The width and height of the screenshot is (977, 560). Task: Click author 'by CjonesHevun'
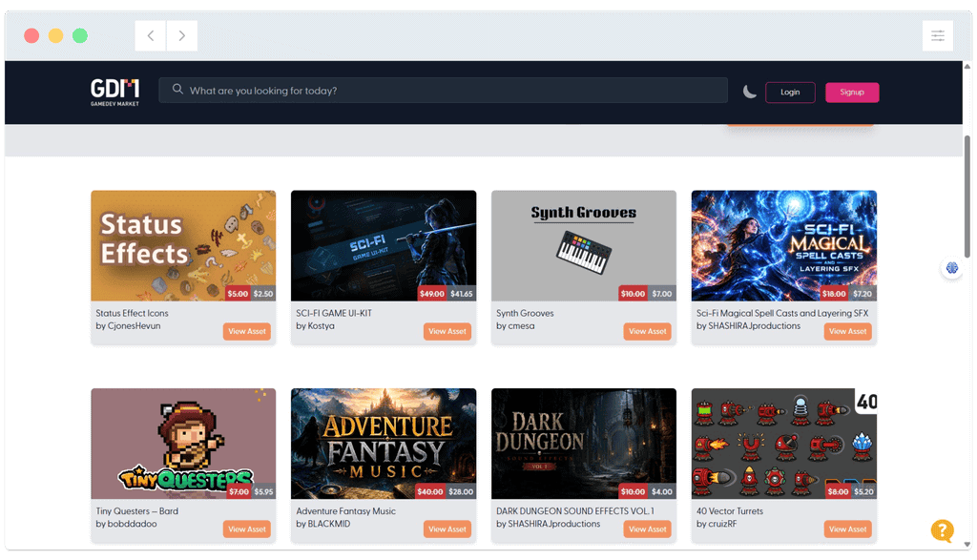click(128, 325)
